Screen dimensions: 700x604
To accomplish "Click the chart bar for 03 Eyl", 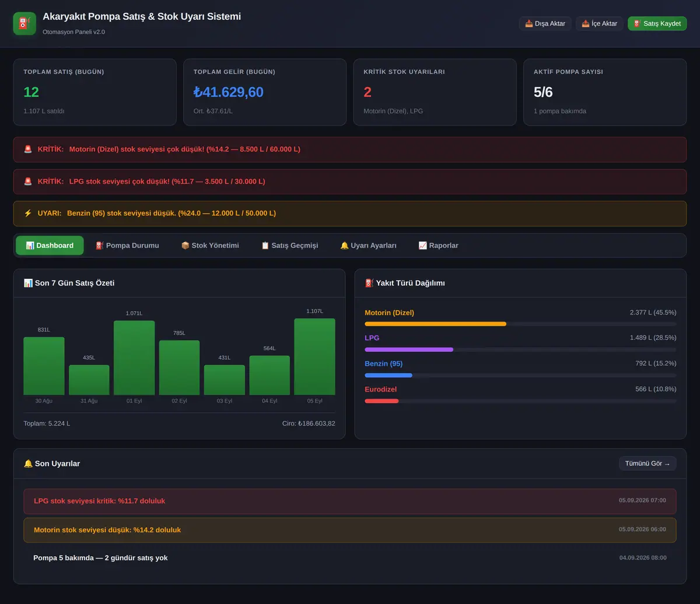I will click(225, 380).
